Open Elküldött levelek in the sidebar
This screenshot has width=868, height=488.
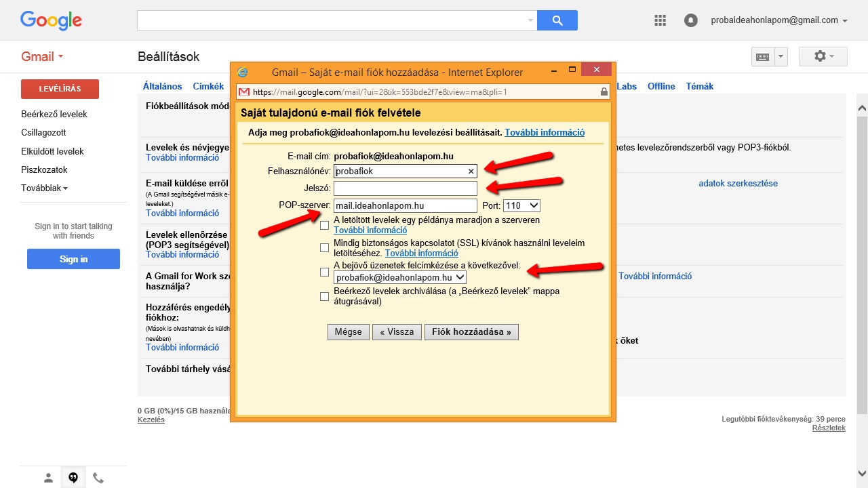(52, 151)
